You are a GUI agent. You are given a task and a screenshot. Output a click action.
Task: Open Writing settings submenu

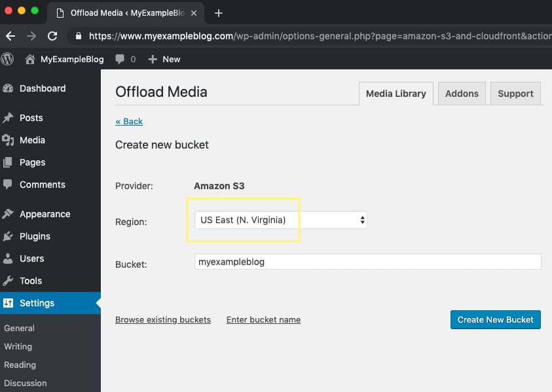pos(18,346)
